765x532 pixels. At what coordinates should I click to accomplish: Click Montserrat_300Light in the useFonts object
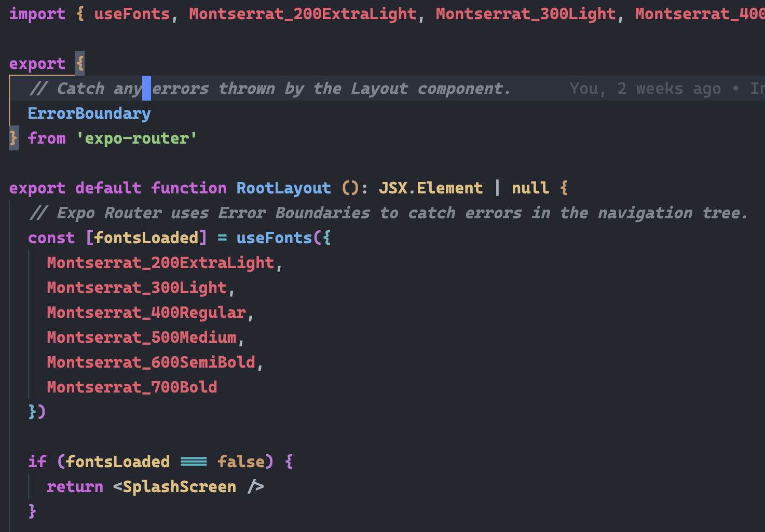tap(137, 288)
